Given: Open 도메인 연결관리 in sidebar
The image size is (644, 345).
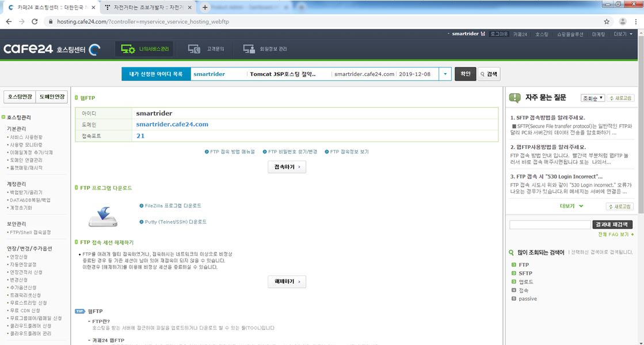Looking at the screenshot, I should [26, 160].
